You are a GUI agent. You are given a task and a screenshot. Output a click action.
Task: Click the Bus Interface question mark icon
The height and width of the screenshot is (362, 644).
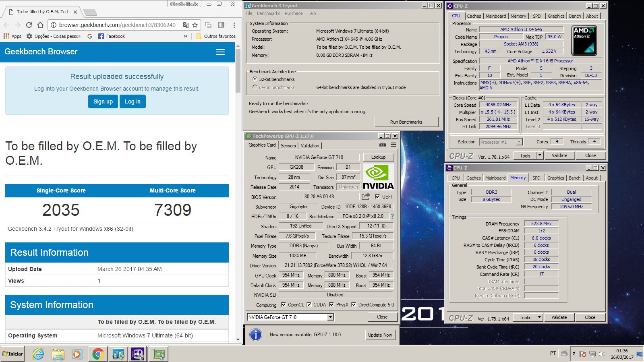click(x=392, y=216)
